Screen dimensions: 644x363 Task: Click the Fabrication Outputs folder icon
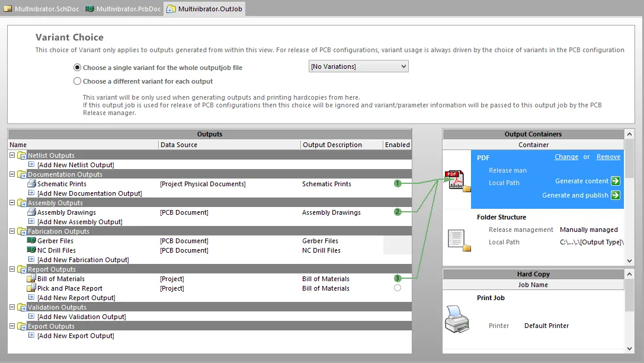pyautogui.click(x=22, y=231)
